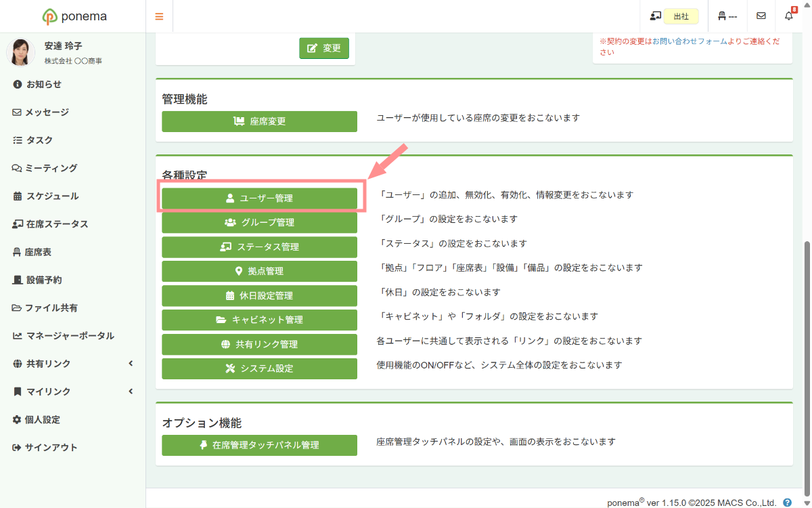This screenshot has width=812, height=508.
Task: Open ステータス管理 settings button
Action: click(259, 247)
